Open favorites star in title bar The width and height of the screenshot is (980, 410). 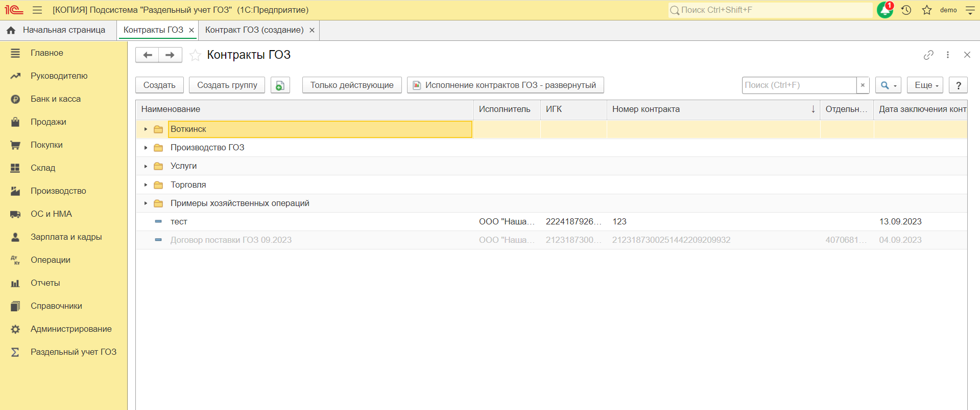(927, 10)
